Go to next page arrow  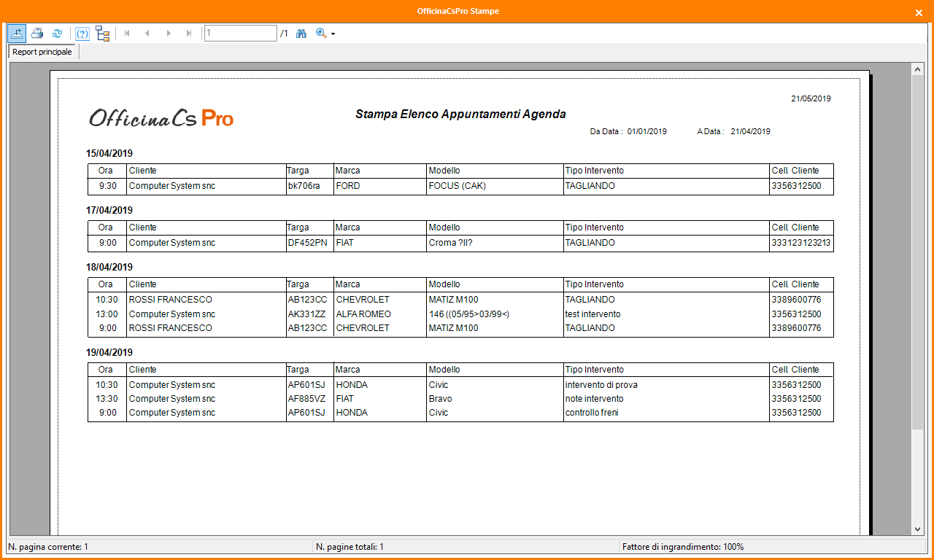pos(169,34)
